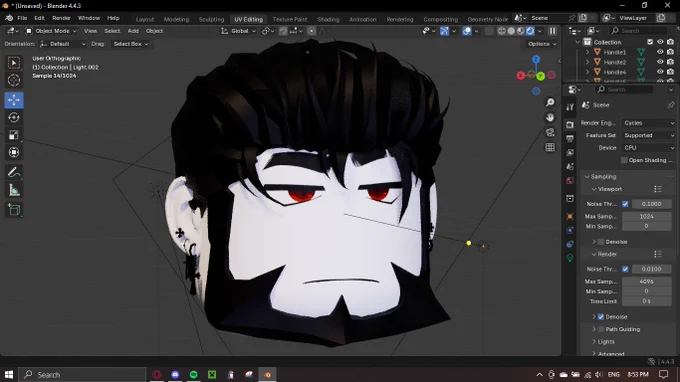Expand the Lights subpanel

pyautogui.click(x=594, y=342)
